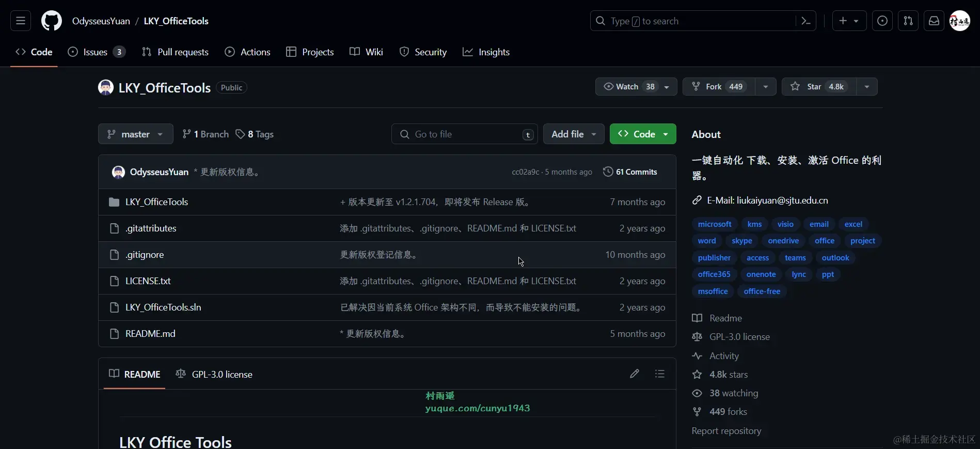Select the onedrive topic tag
This screenshot has width=980, height=449.
[x=783, y=241]
